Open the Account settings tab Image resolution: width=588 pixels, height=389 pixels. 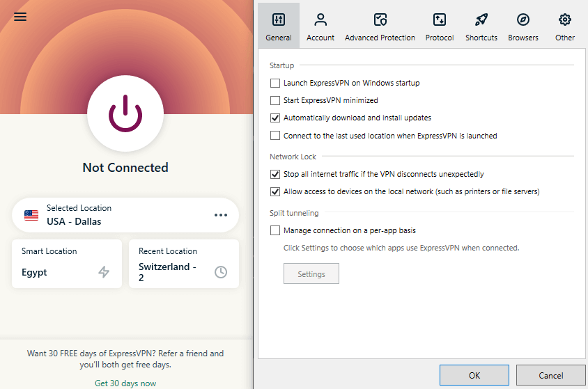[x=320, y=26]
